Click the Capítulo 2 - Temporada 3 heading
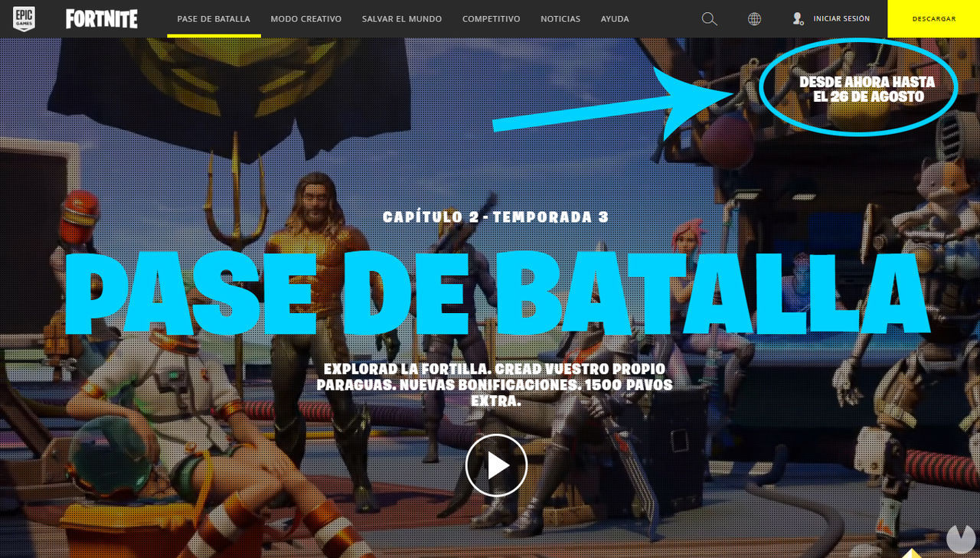Screen dimensions: 980x558 click(x=495, y=217)
